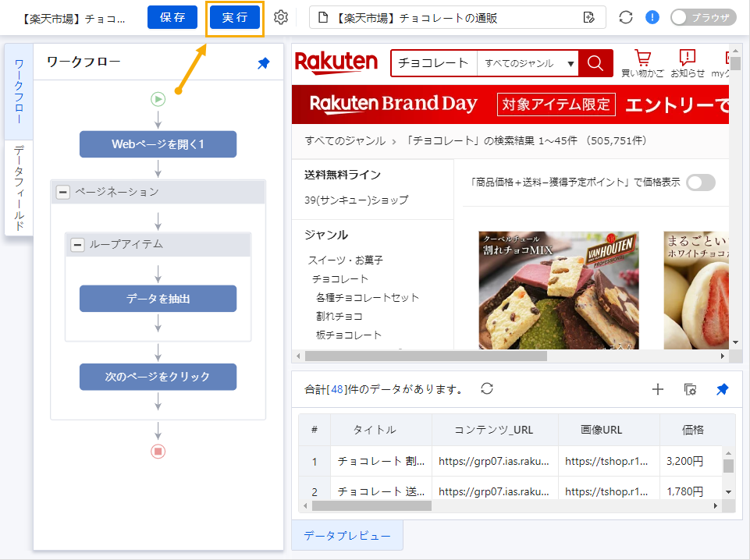The image size is (750, 560).
Task: Click data table horizontal scrollbar
Action: click(x=371, y=505)
